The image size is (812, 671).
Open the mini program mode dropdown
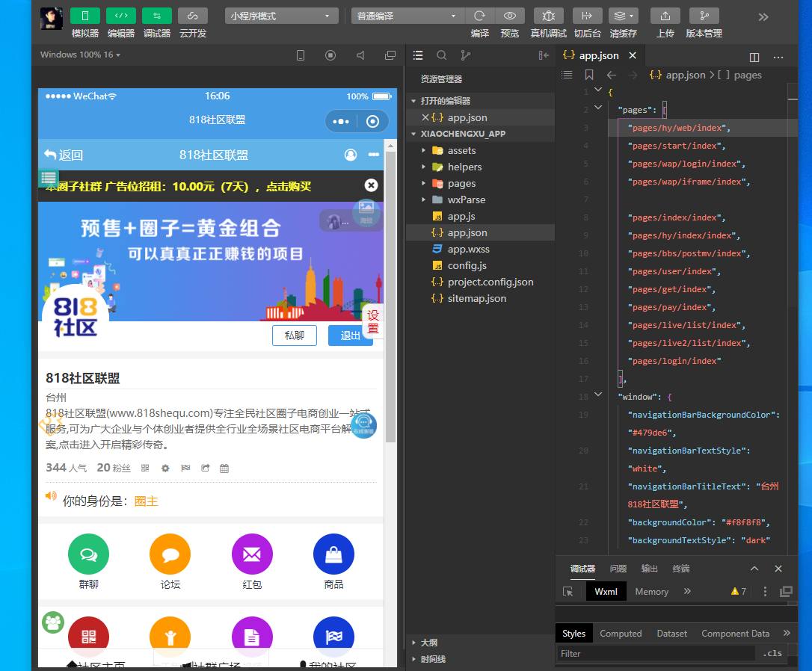click(281, 16)
